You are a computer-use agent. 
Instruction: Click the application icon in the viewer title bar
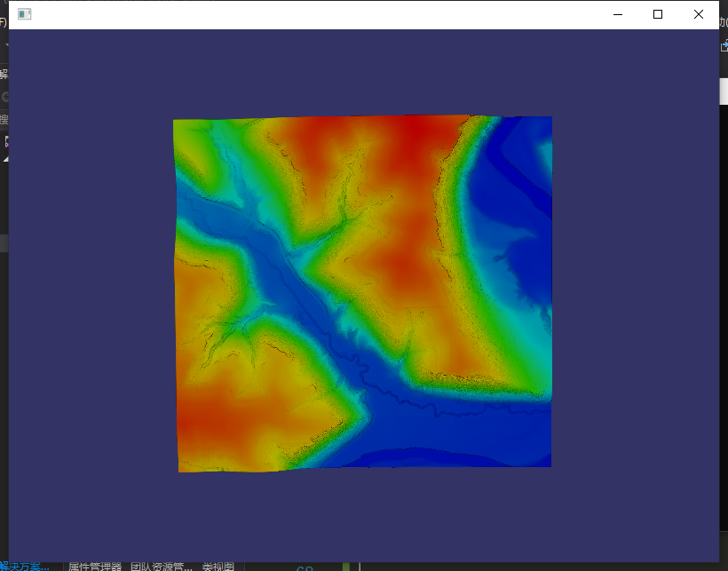24,13
